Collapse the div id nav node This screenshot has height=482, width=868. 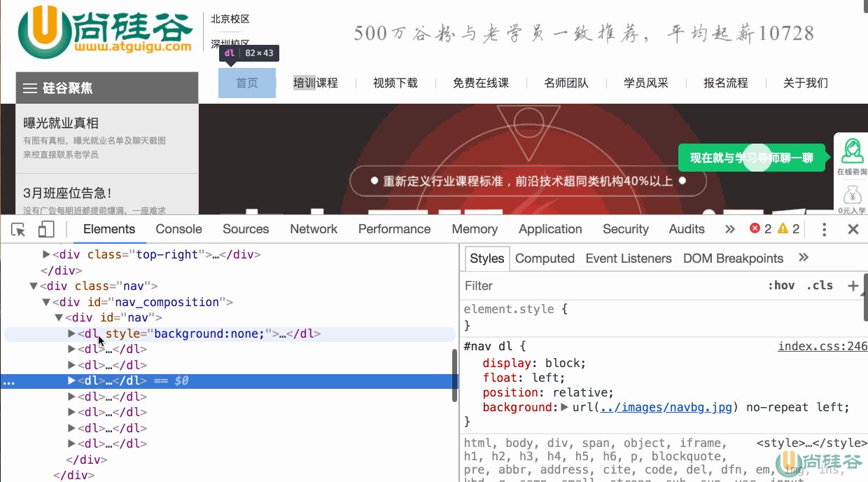pos(59,317)
